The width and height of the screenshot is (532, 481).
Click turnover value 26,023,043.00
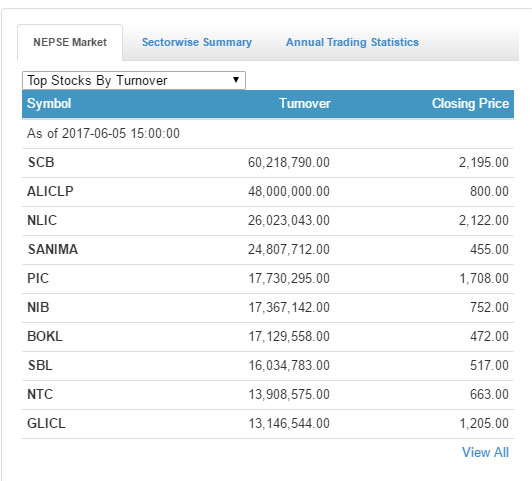pyautogui.click(x=289, y=220)
